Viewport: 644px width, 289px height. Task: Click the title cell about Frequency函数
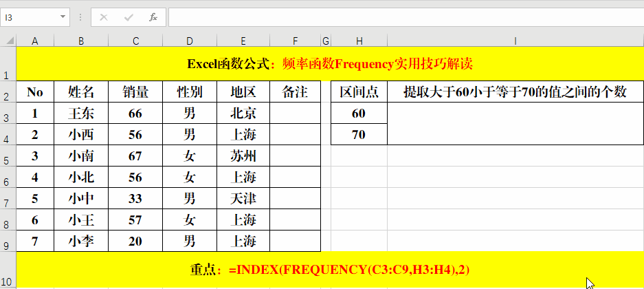point(330,64)
